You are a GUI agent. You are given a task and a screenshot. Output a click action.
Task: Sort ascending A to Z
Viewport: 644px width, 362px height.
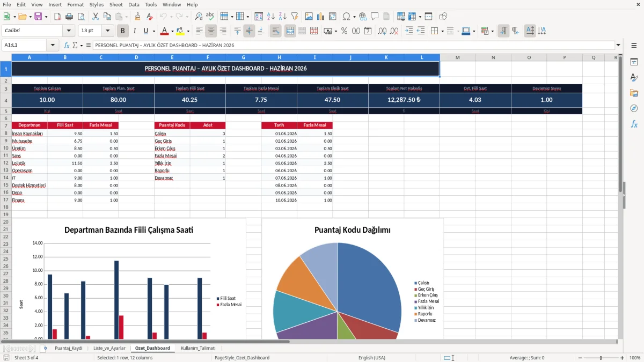coord(270,17)
